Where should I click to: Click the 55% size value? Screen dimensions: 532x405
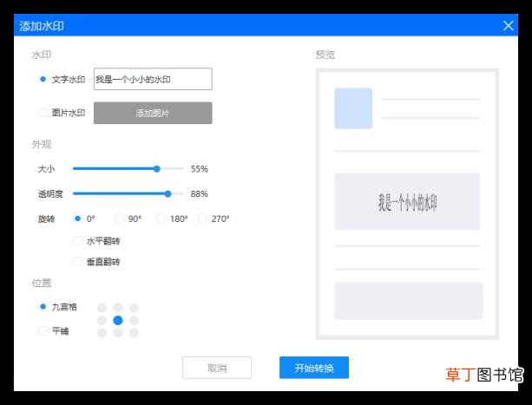click(x=199, y=169)
